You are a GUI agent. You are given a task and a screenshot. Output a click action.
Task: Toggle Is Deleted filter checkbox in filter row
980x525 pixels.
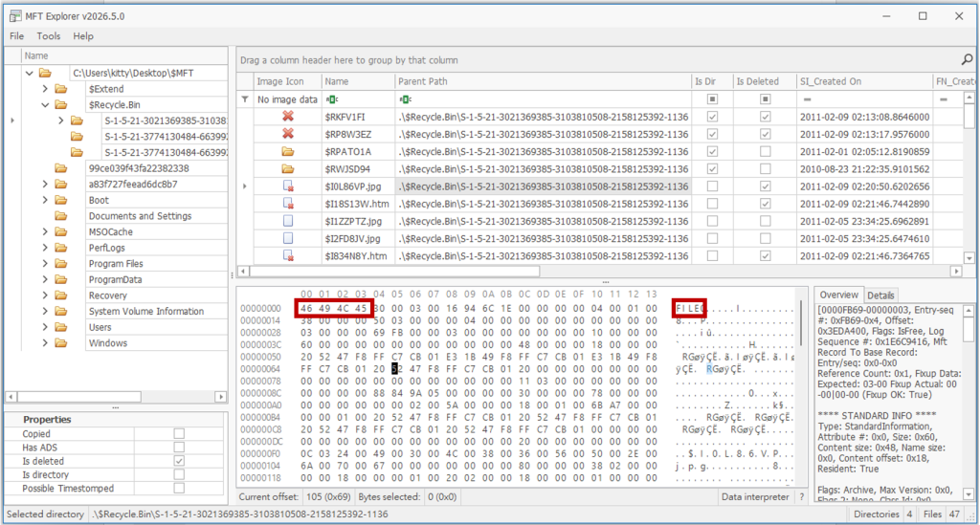point(765,99)
